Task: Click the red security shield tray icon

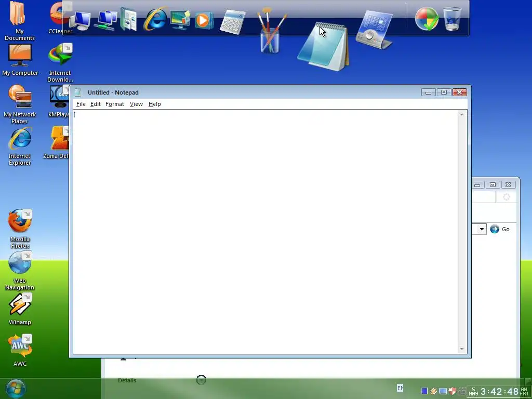Action: pos(451,391)
